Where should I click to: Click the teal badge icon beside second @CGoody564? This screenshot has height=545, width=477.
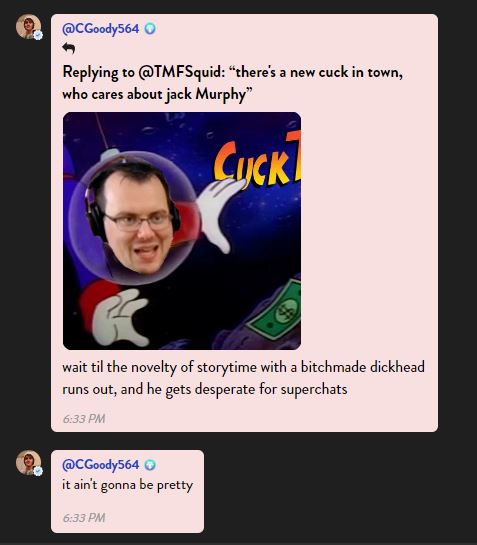150,464
